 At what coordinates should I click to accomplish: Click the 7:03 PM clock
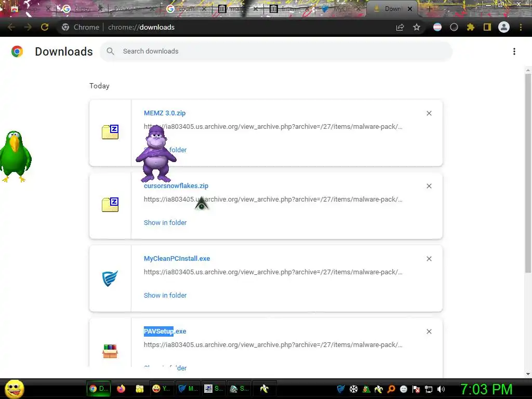pyautogui.click(x=486, y=389)
